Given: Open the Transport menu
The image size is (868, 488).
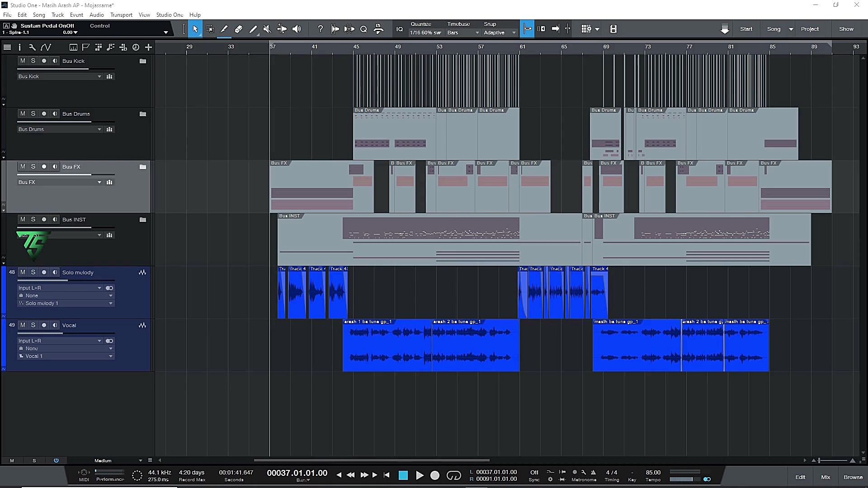Looking at the screenshot, I should tap(121, 15).
